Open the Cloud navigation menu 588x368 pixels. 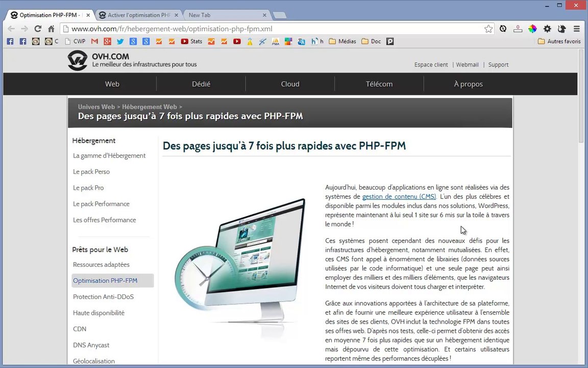point(290,84)
